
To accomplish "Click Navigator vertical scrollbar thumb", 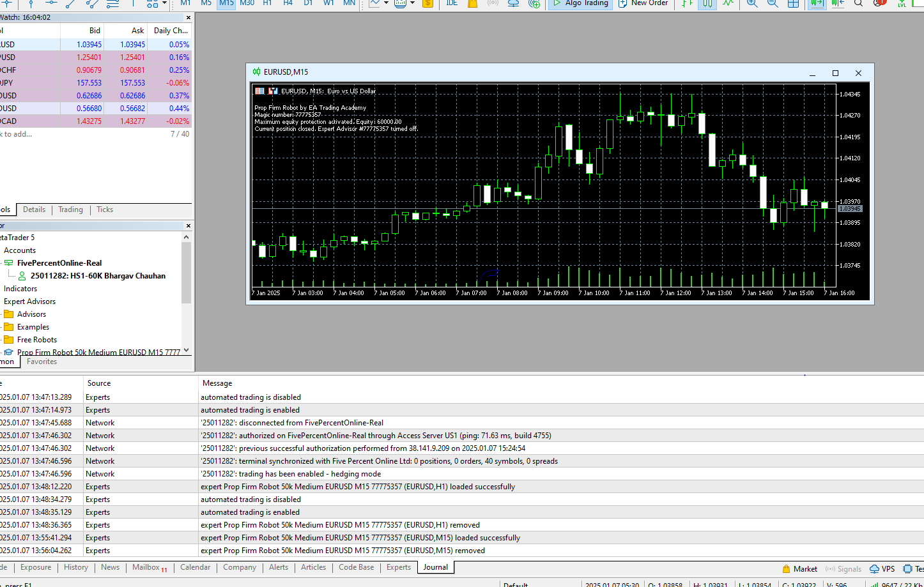I will [x=187, y=273].
